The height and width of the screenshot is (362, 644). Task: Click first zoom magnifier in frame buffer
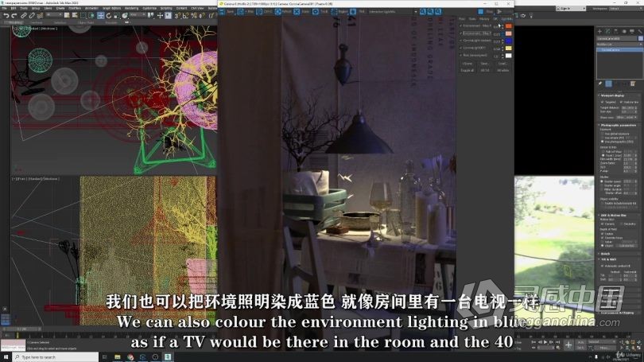coord(423,11)
